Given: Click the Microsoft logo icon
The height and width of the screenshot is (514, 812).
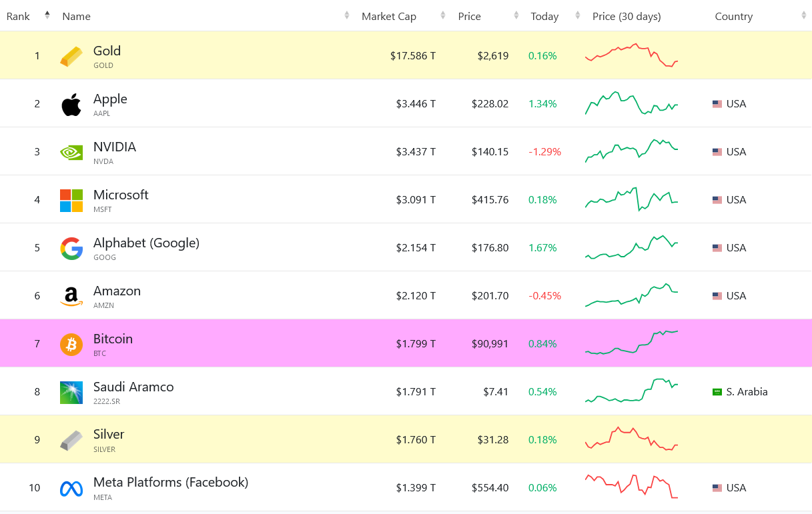Looking at the screenshot, I should 71,200.
